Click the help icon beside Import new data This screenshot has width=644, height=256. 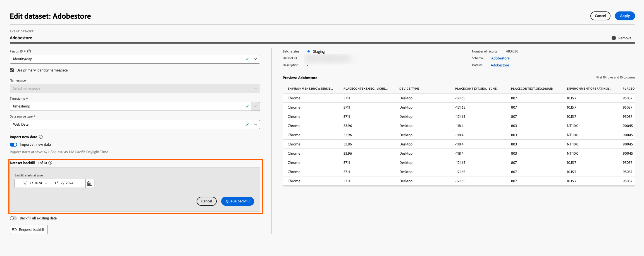point(41,137)
